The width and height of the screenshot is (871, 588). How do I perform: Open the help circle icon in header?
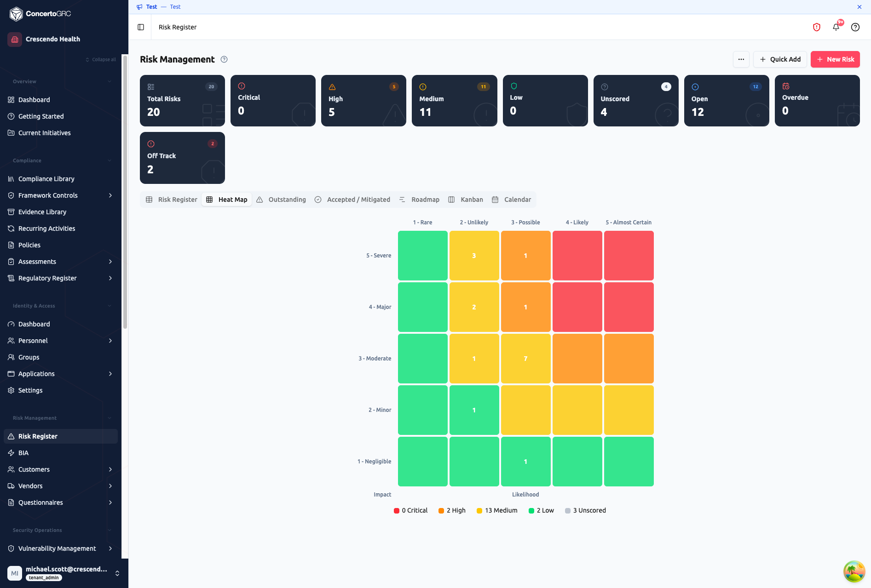(855, 27)
